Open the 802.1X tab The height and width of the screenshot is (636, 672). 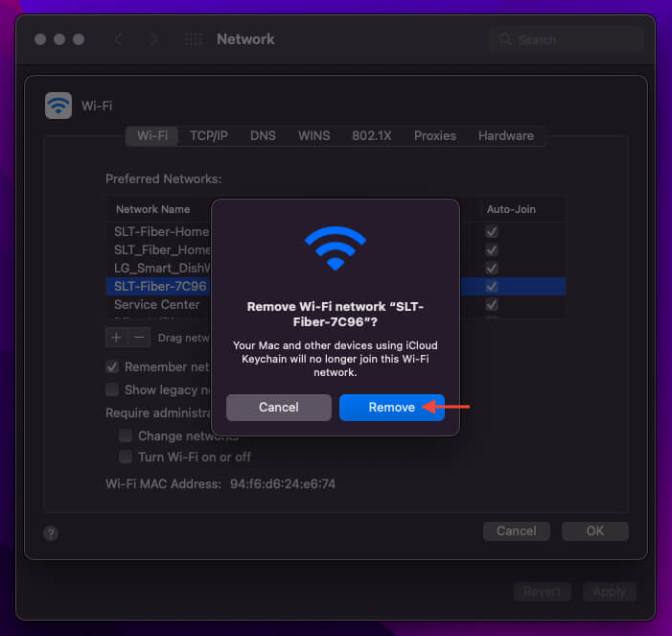click(x=372, y=136)
